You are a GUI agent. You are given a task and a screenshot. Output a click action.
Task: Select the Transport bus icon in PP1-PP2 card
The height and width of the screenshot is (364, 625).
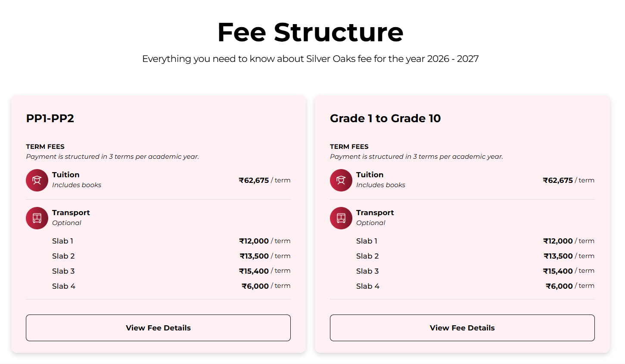37,218
